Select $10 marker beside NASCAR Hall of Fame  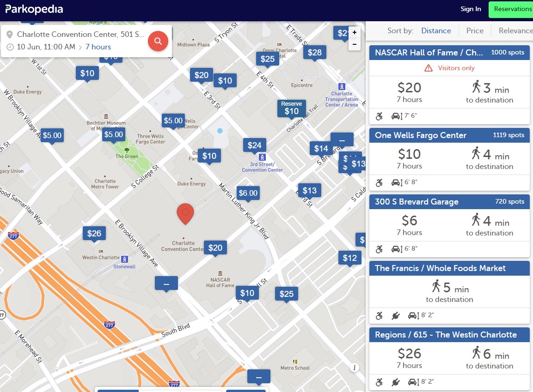[x=247, y=293]
